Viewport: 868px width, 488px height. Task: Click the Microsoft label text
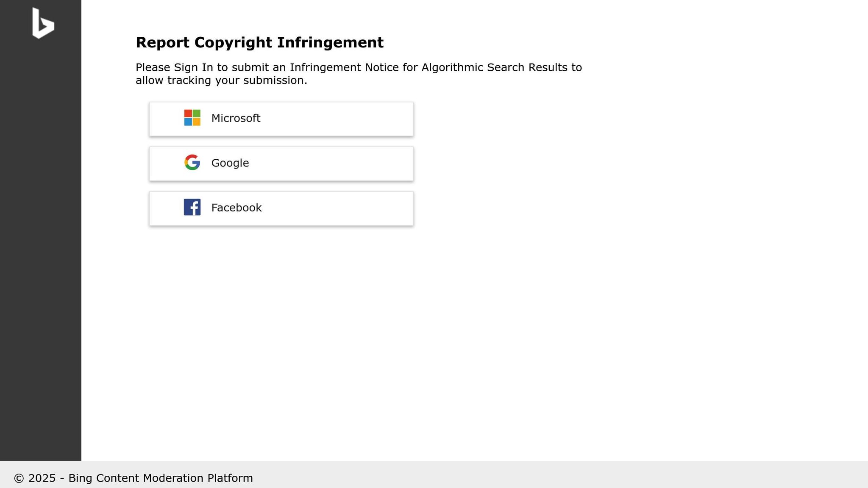tap(236, 119)
